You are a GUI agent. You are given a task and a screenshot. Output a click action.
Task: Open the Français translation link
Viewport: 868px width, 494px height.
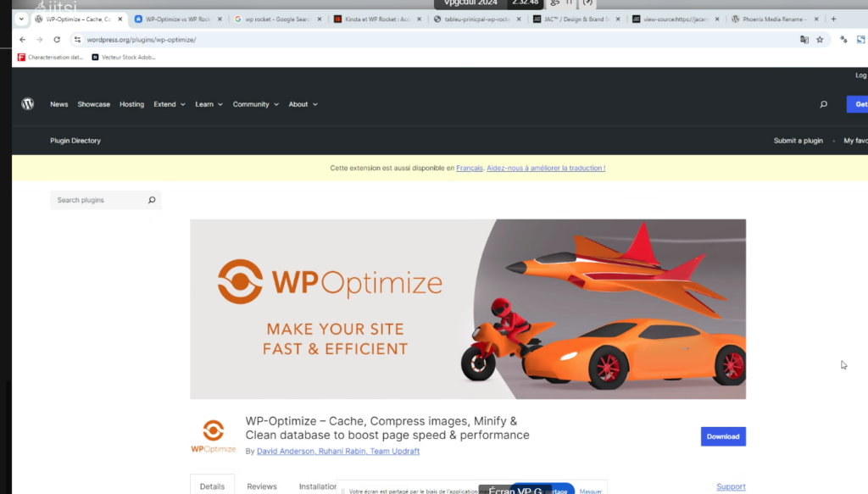(x=469, y=168)
